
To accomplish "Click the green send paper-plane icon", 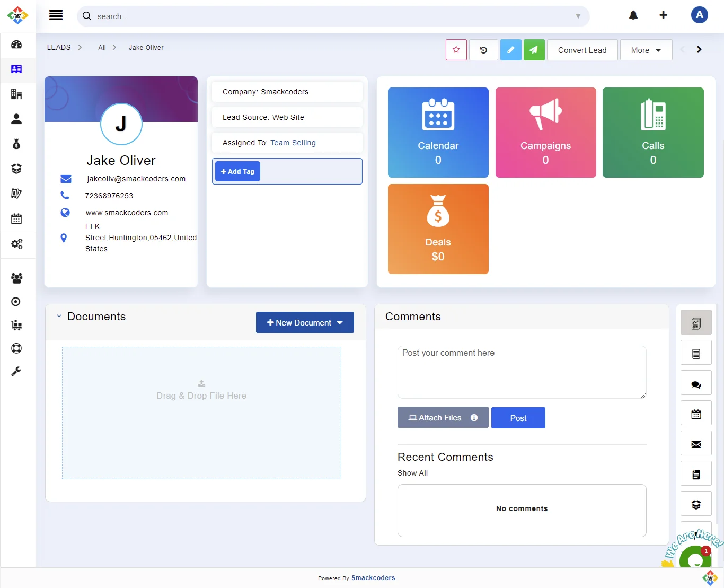I will coord(534,50).
